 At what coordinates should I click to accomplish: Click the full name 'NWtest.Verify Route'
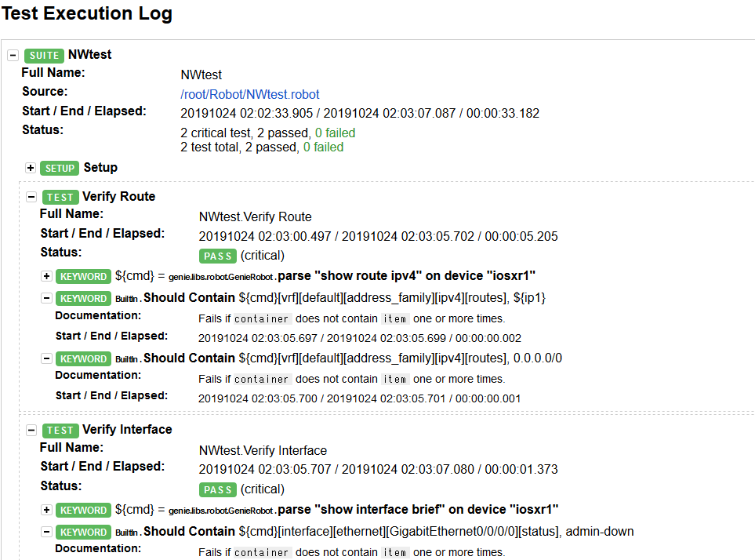pyautogui.click(x=256, y=217)
